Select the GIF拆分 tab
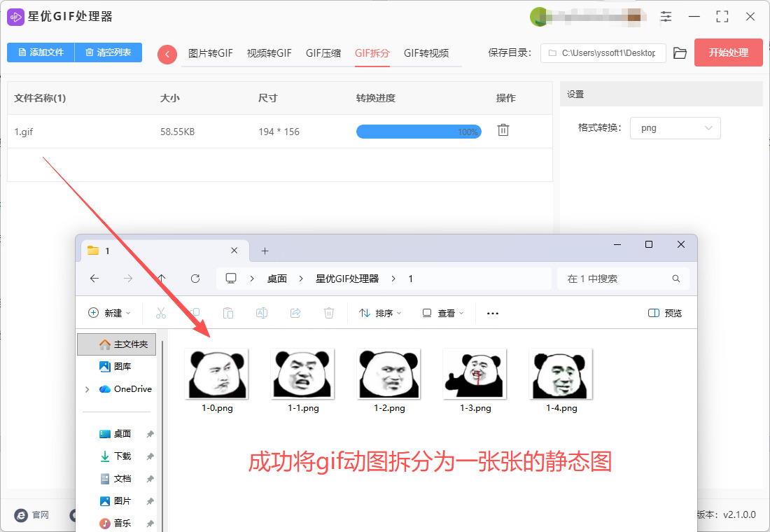The width and height of the screenshot is (770, 532). [372, 53]
